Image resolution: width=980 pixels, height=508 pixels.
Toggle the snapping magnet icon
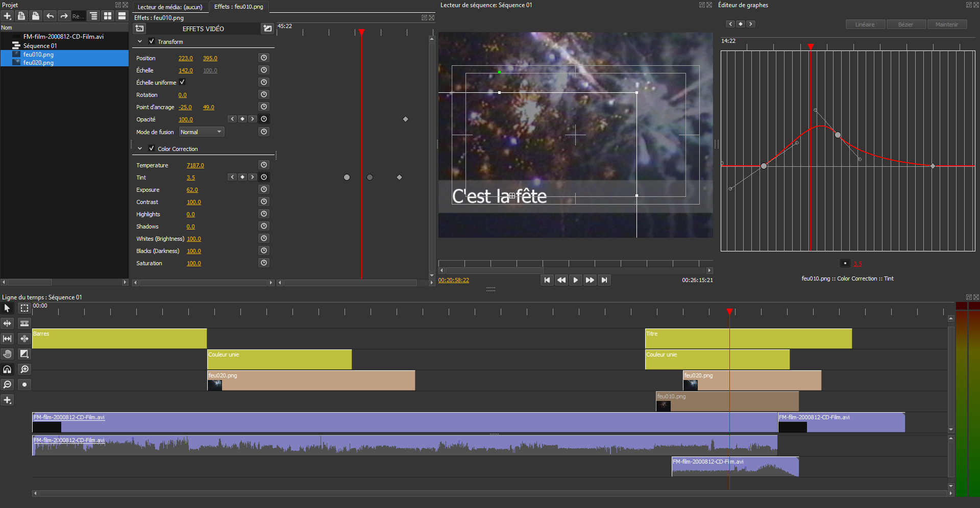pyautogui.click(x=7, y=369)
